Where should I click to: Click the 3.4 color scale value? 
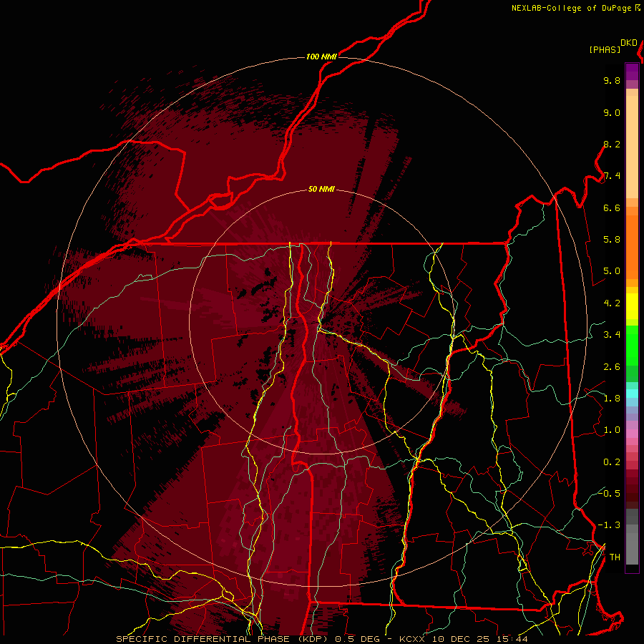pyautogui.click(x=612, y=335)
